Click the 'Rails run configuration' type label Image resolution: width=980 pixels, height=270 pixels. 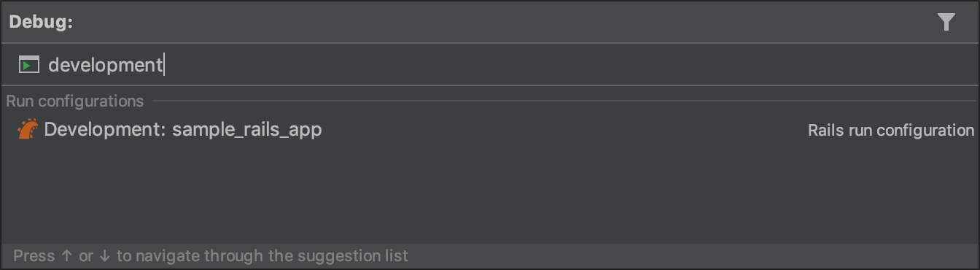[891, 130]
